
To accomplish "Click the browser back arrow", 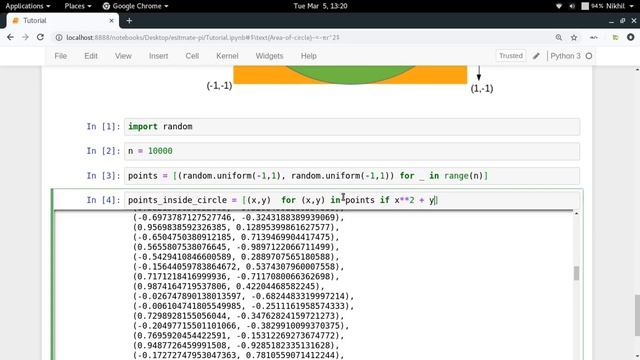I will click(10, 37).
